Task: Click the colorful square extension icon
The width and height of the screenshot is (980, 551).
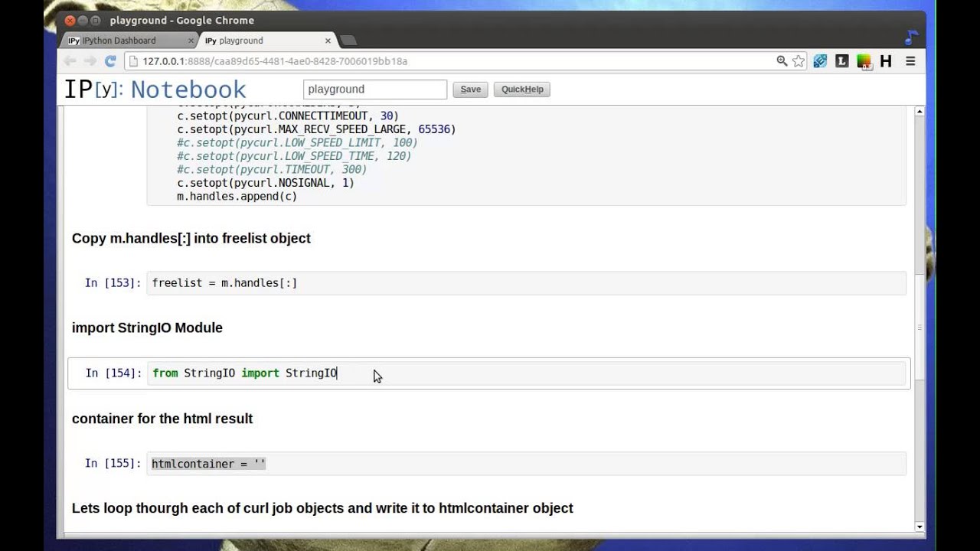Action: [x=864, y=61]
